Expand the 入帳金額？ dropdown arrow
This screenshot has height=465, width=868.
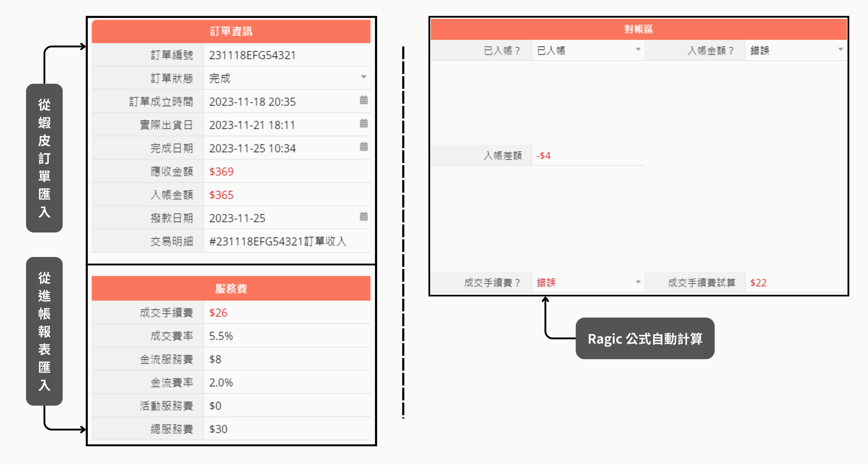[x=840, y=49]
